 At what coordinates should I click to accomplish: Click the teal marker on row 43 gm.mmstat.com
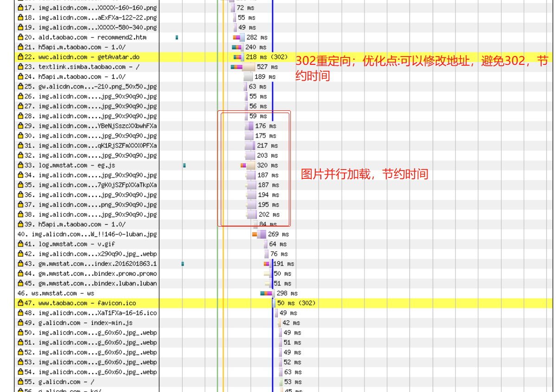[x=183, y=264]
